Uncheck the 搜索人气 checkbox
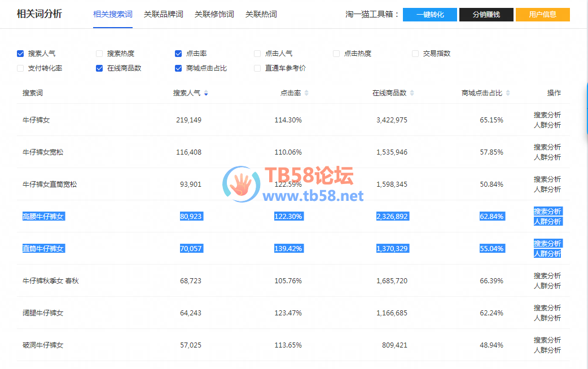Viewport: 588px width, 369px height. 20,54
